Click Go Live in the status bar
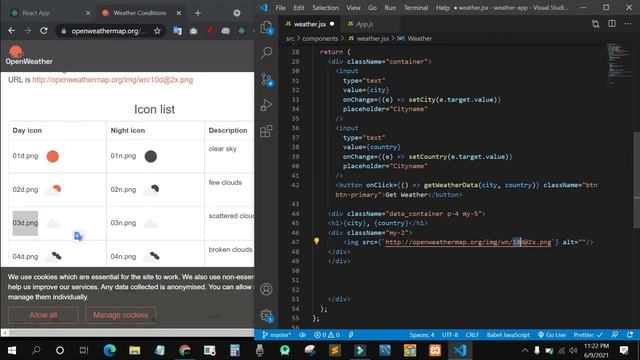The image size is (640, 360). point(552,335)
